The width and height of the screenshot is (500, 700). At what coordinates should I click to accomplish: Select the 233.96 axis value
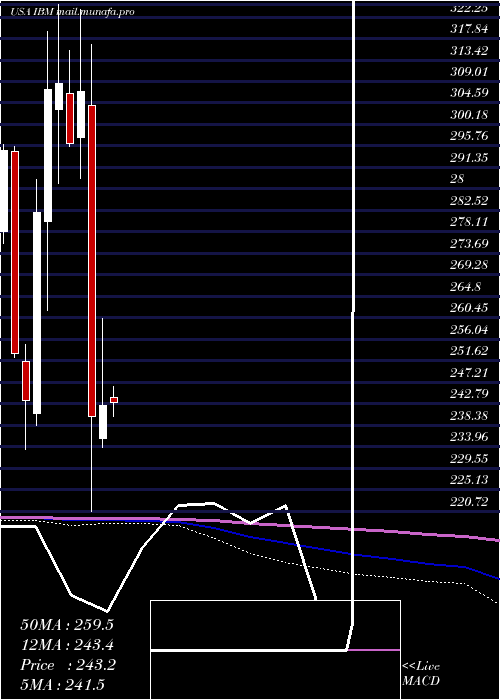[x=469, y=436]
